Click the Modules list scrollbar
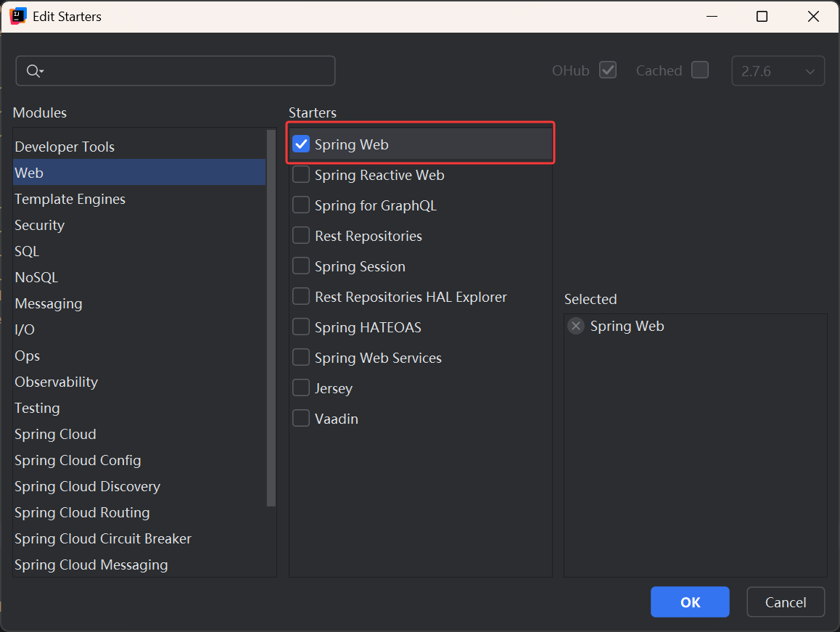Image resolution: width=840 pixels, height=632 pixels. tap(271, 317)
